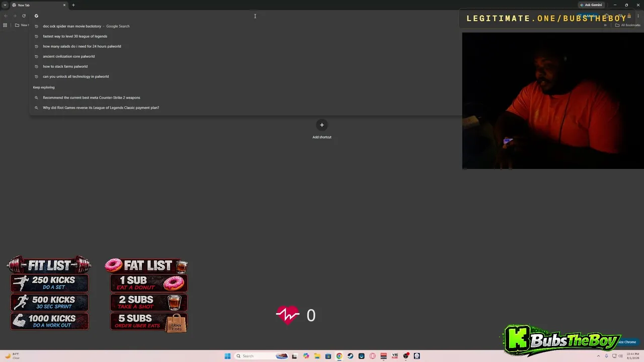Choose 'can you unlock all technology in palworld'
The width and height of the screenshot is (644, 362).
[x=246, y=76]
